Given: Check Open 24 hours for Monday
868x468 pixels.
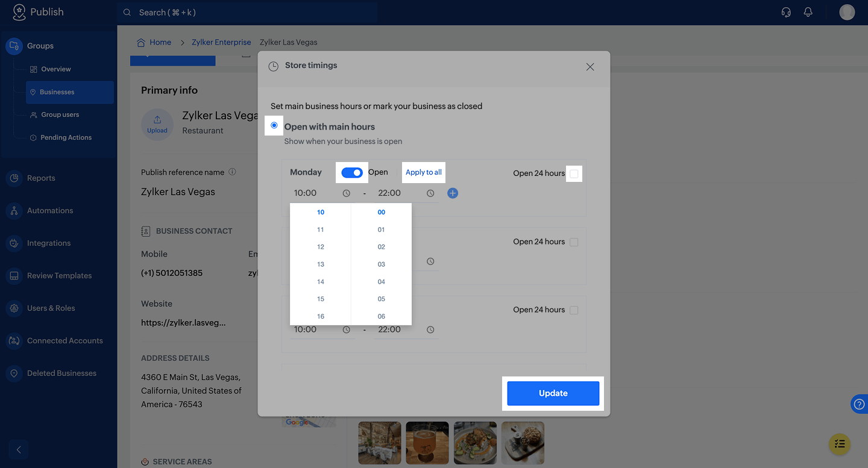Looking at the screenshot, I should click(574, 173).
